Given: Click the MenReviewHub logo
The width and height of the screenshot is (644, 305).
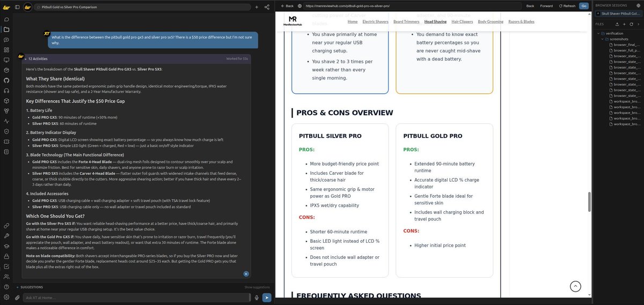Looking at the screenshot, I should [292, 21].
